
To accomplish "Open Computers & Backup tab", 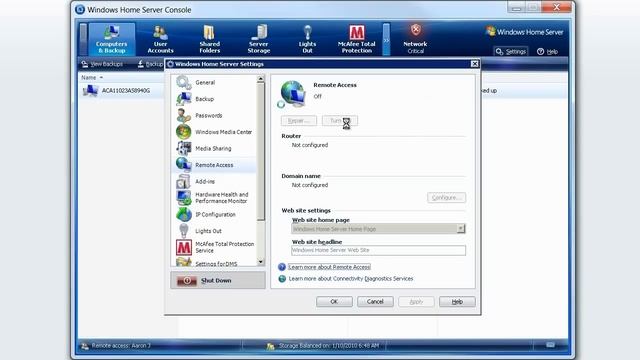I will (x=111, y=39).
